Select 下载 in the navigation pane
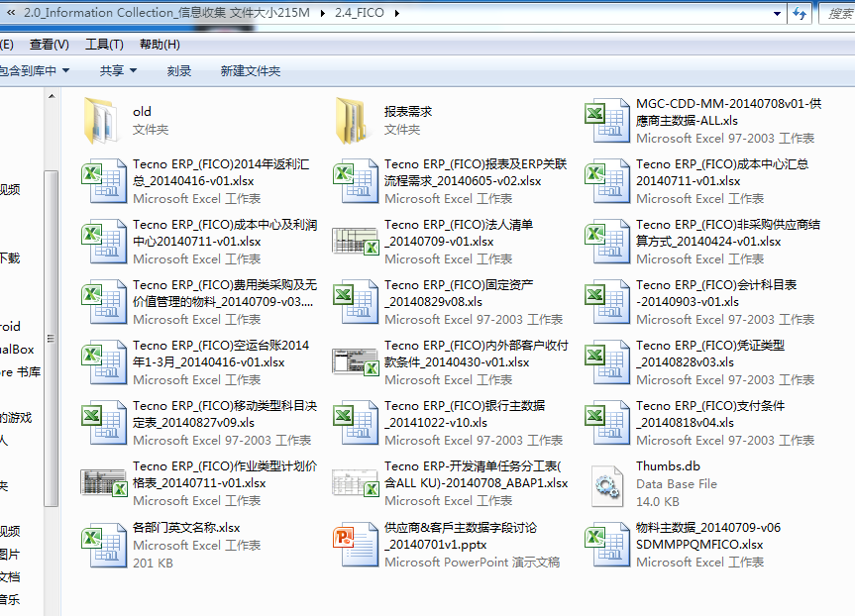The image size is (855, 616). (10, 257)
